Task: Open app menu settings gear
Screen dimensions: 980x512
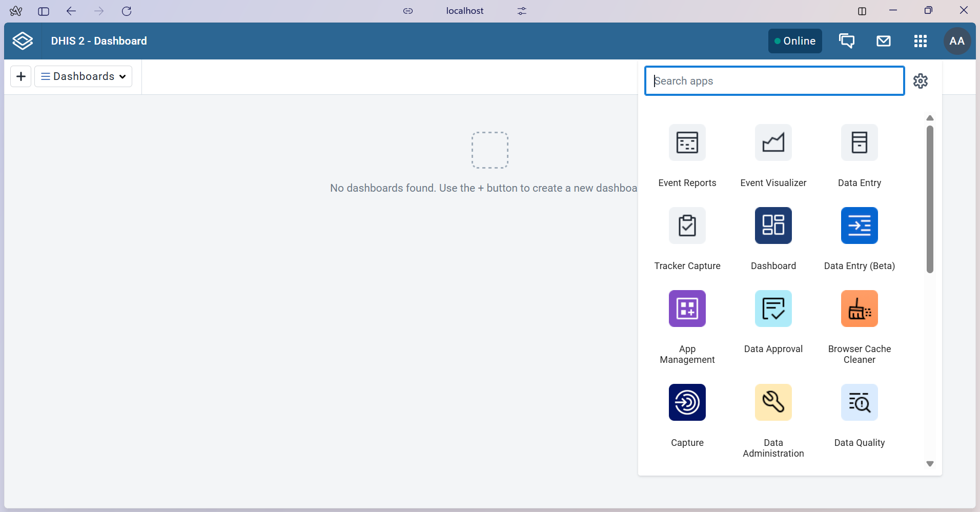Action: tap(921, 81)
